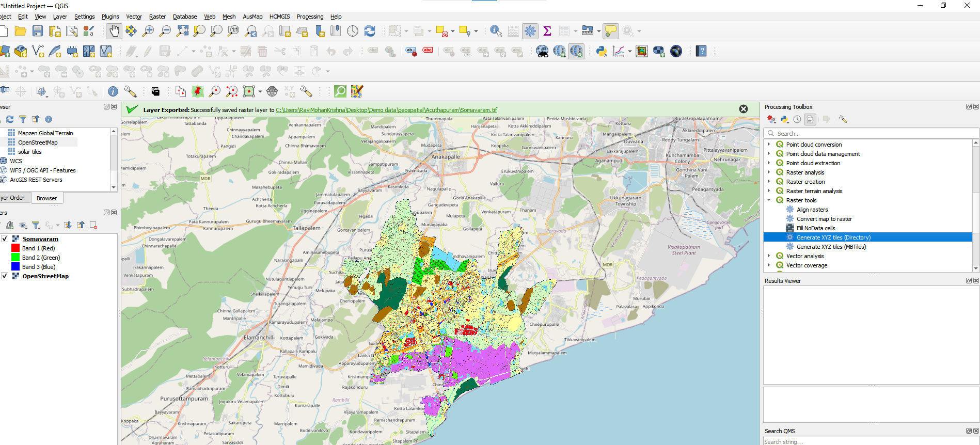Open the Python Console icon

602,51
